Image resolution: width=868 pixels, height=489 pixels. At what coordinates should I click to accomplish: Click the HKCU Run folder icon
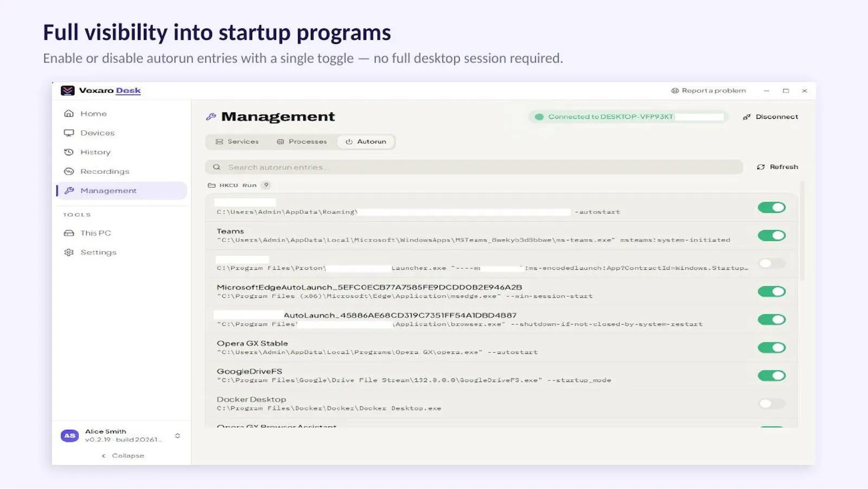coord(212,185)
